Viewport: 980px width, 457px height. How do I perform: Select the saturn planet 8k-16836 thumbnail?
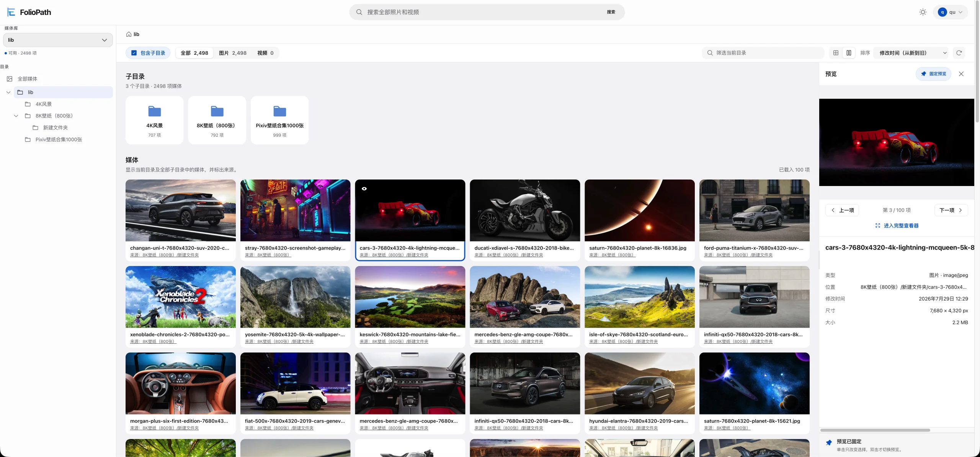[x=640, y=211]
